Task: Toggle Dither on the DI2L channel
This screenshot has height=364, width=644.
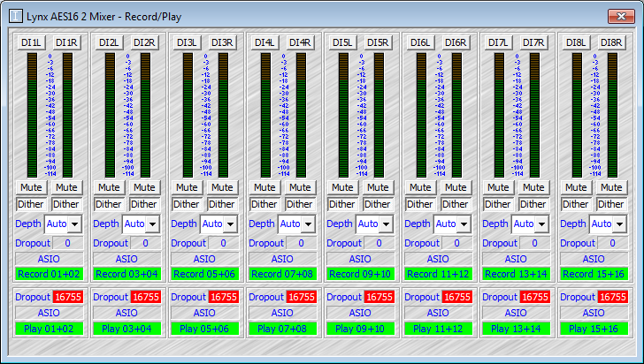Action: tap(109, 204)
